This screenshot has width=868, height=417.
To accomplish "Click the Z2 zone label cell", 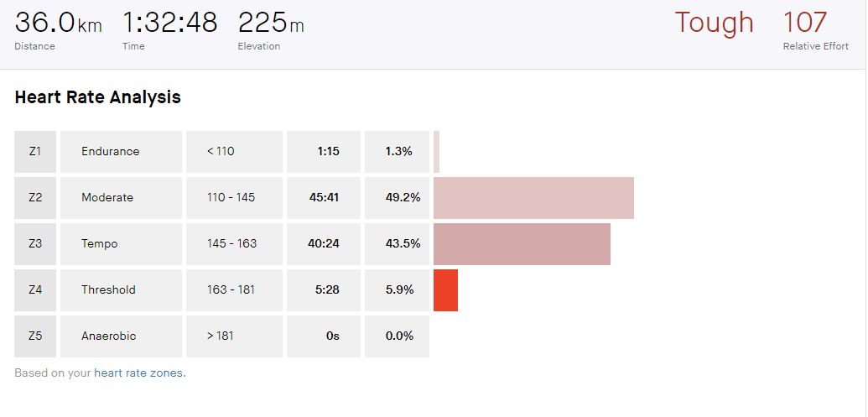I will tap(35, 198).
